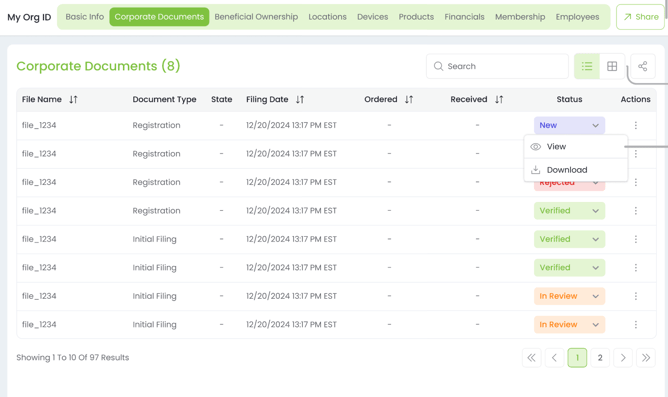Choose Download from the actions popup
Screen dimensions: 668x397
[x=576, y=170]
